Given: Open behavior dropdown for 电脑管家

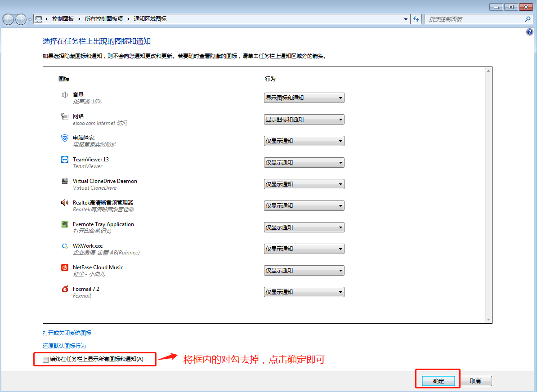Looking at the screenshot, I should click(x=304, y=141).
